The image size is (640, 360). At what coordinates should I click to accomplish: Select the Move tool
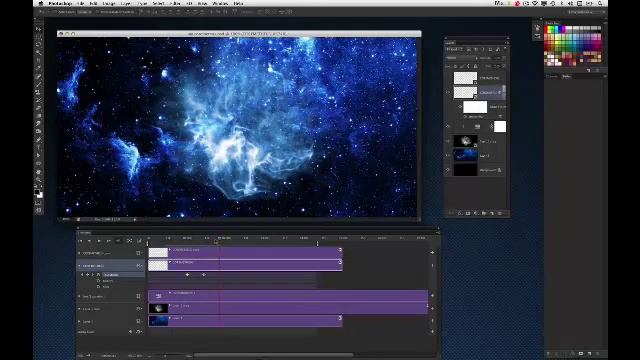[x=39, y=29]
